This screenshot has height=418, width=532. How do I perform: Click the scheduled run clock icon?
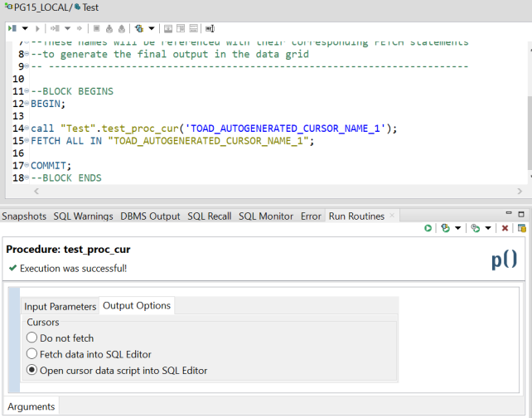476,228
